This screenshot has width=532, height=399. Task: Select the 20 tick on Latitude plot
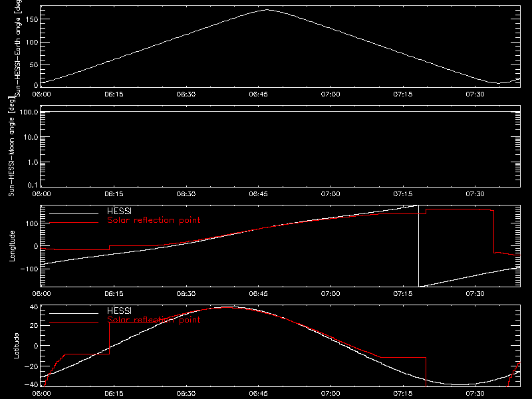[34, 326]
